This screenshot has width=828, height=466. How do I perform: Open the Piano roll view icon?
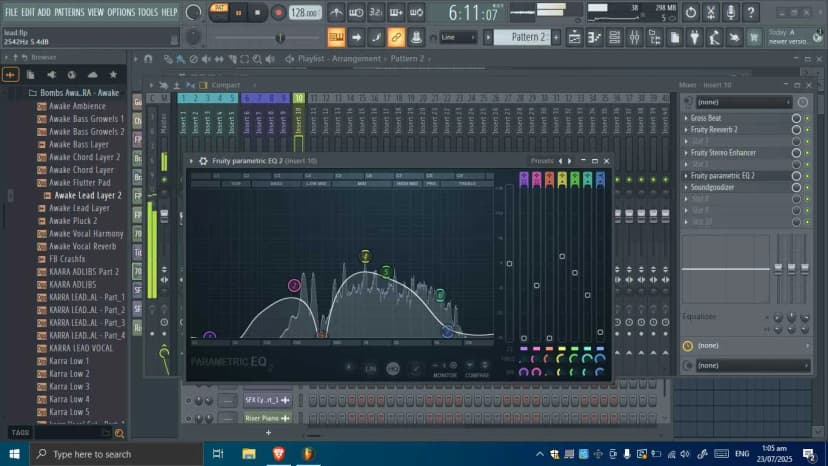click(x=595, y=38)
